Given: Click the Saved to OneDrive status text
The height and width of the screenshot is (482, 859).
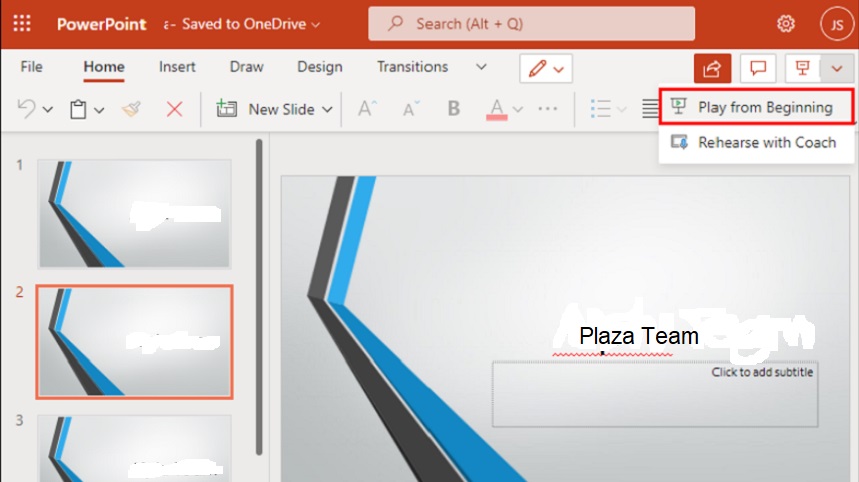Looking at the screenshot, I should [244, 24].
